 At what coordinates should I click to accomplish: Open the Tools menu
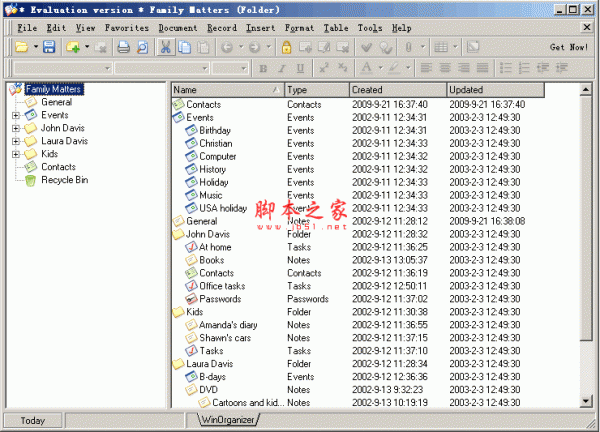[x=370, y=28]
